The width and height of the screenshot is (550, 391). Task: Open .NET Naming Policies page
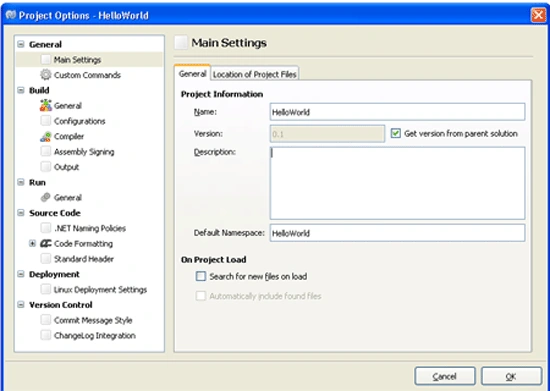[90, 228]
